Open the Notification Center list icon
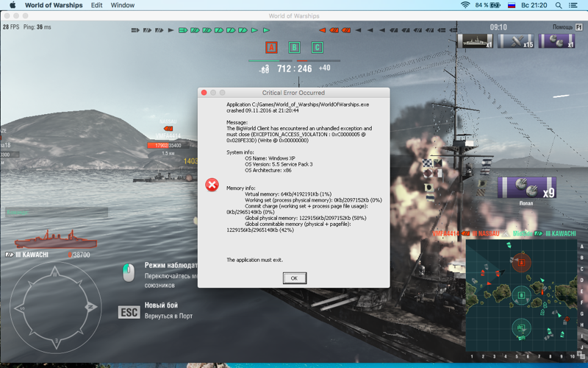Screen dimensions: 588x368 pyautogui.click(x=573, y=5)
